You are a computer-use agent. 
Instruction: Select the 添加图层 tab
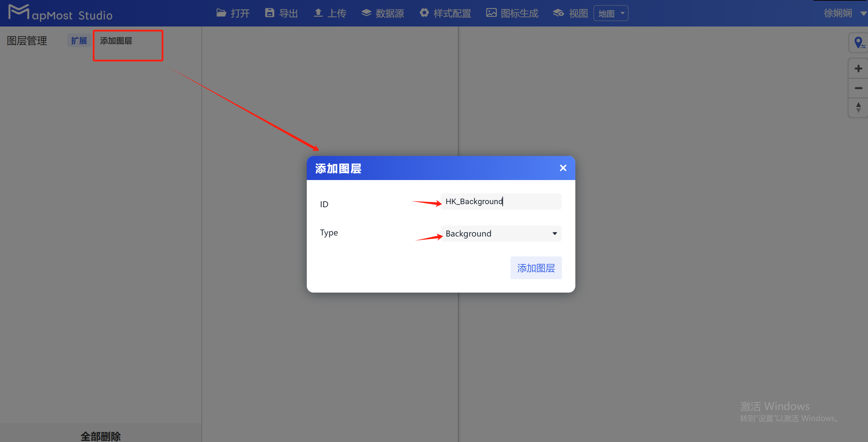[x=116, y=40]
